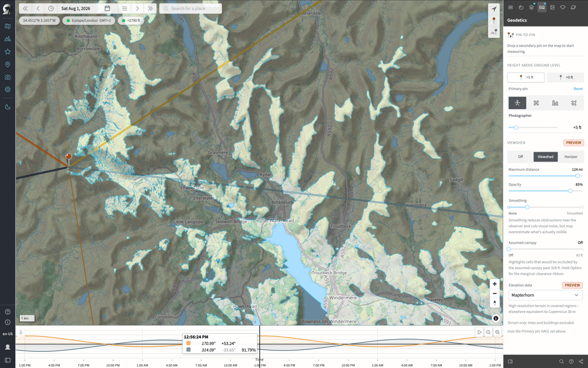Select the drone icon for primary pin
The height and width of the screenshot is (368, 588).
(536, 103)
